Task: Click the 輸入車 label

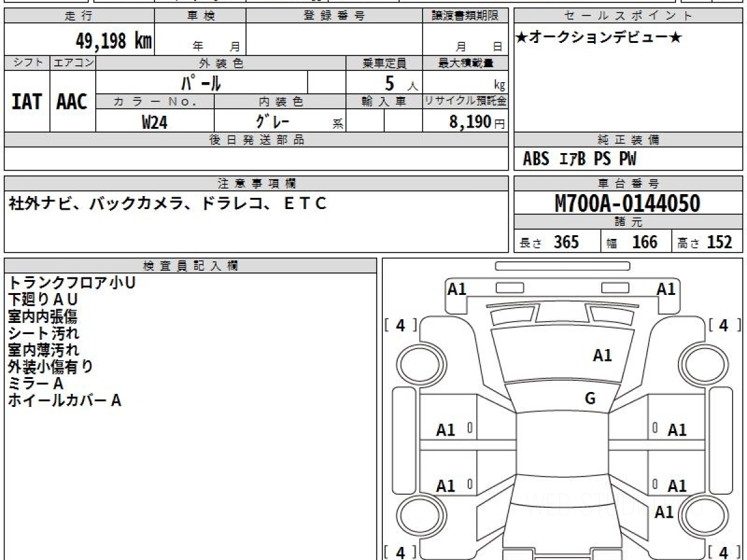Action: coord(384,101)
